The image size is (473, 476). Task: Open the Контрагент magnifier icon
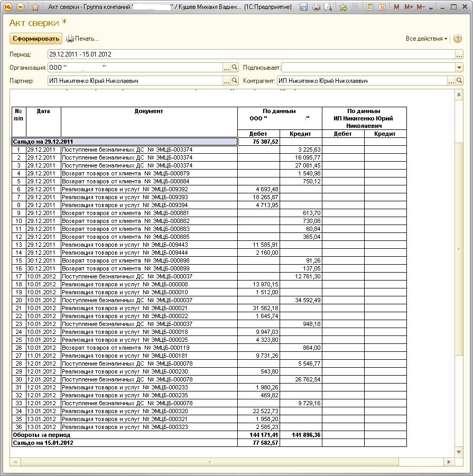pos(459,81)
